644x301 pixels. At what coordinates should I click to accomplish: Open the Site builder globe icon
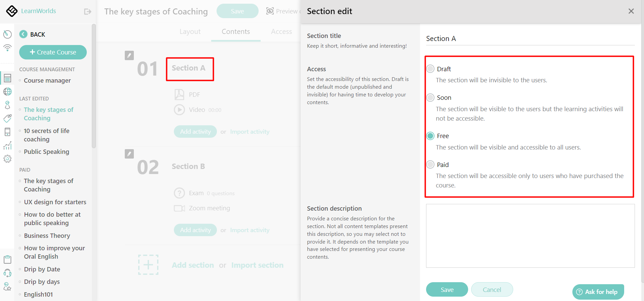[7, 91]
